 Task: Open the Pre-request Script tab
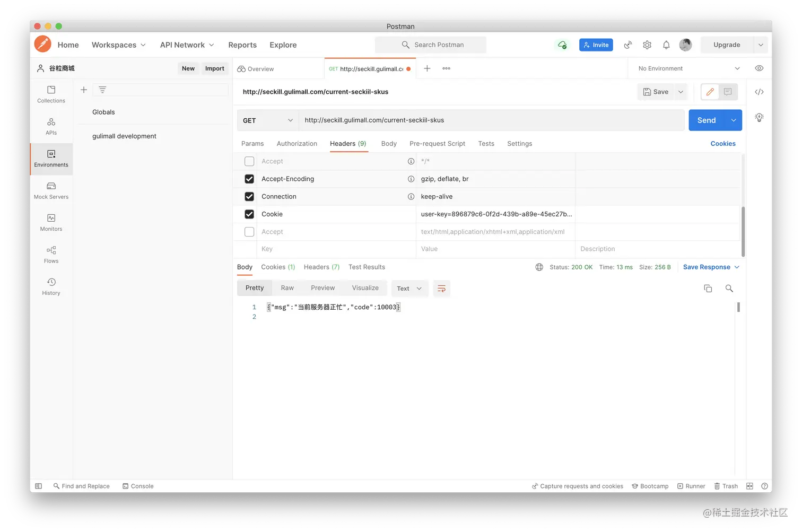click(437, 144)
